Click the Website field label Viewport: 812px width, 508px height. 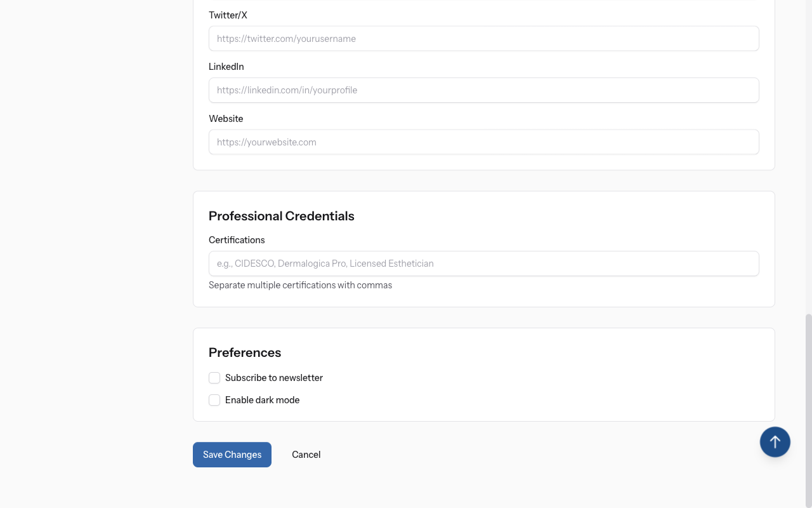tap(226, 119)
